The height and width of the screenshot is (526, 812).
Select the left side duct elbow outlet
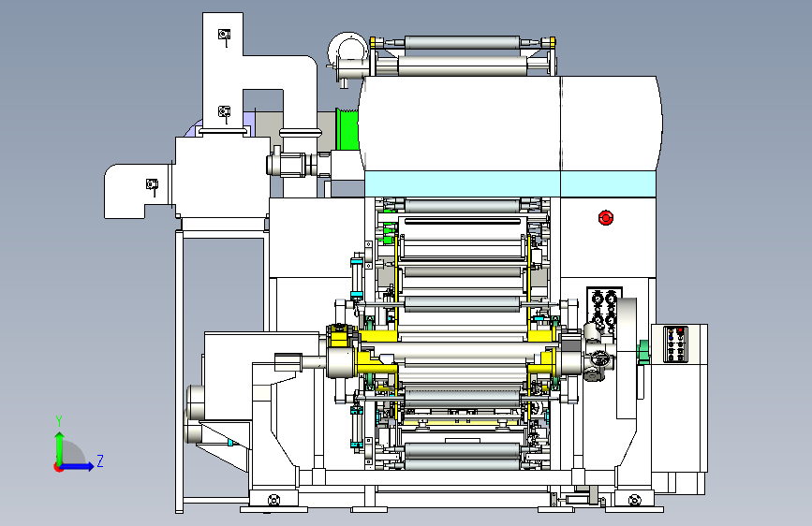[138, 191]
